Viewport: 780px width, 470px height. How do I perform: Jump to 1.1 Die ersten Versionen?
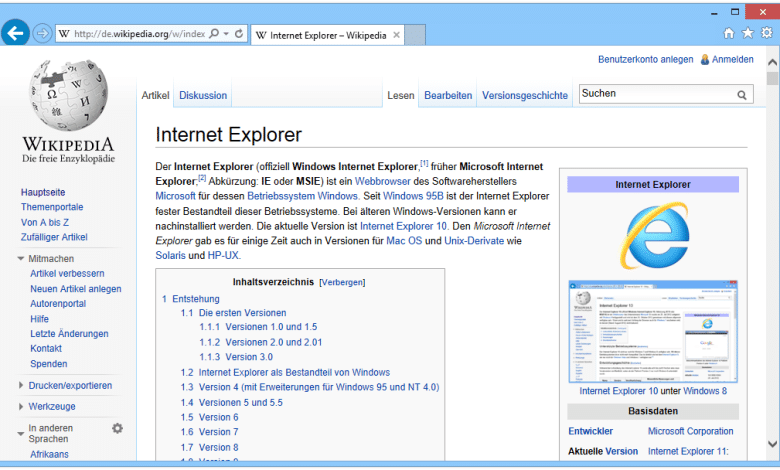[x=233, y=313]
